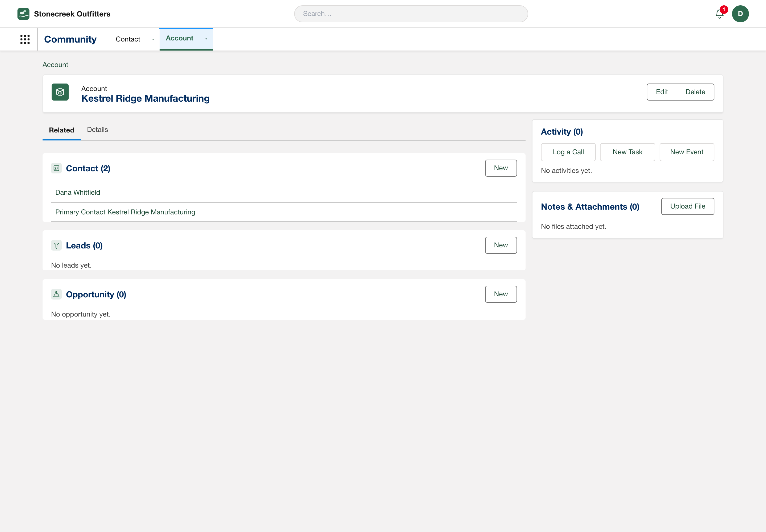Click the Stonecreek Outfitters brand name

pos(72,14)
